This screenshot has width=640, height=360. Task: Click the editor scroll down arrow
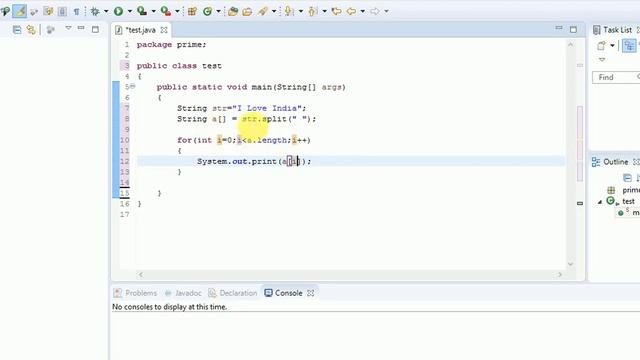571,264
